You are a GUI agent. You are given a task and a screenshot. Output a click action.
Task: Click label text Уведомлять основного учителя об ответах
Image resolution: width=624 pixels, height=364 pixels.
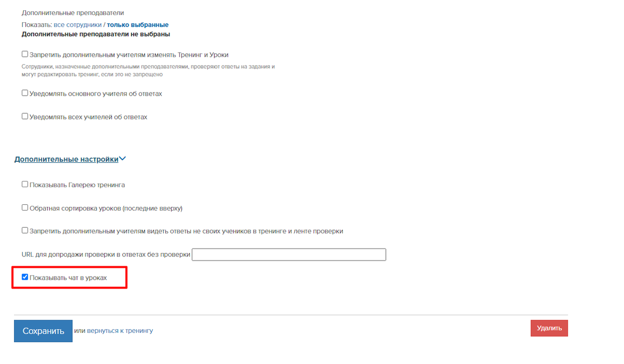(96, 94)
